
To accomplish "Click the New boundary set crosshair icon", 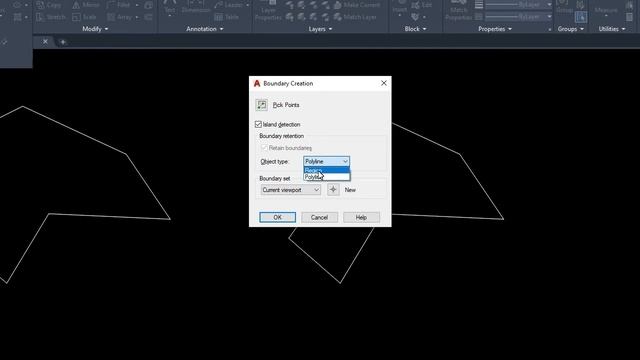I will (333, 190).
